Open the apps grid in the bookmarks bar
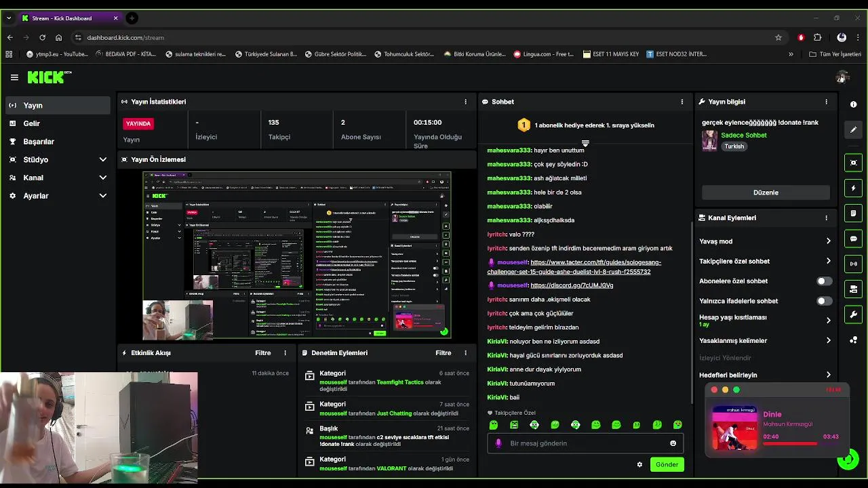 pos(9,54)
